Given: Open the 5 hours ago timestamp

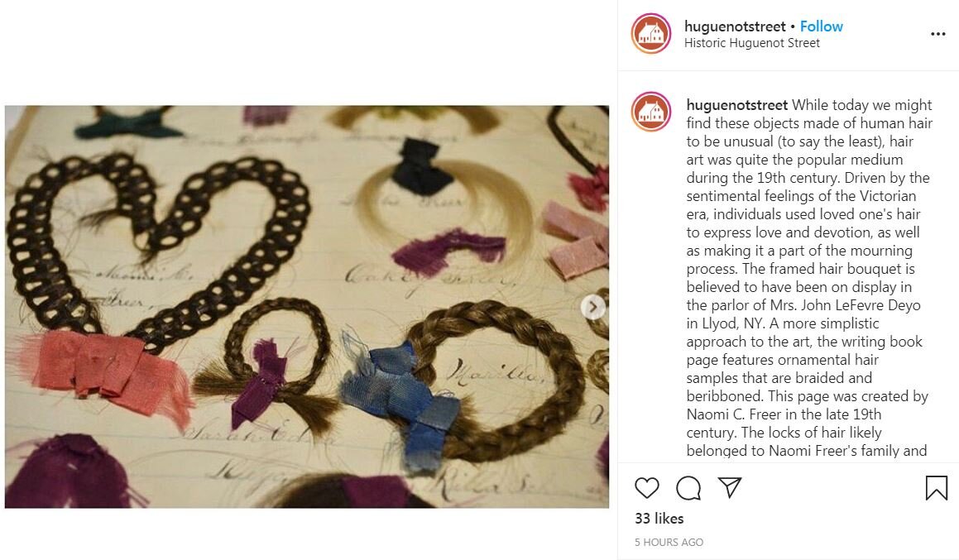Looking at the screenshot, I should pos(669,543).
